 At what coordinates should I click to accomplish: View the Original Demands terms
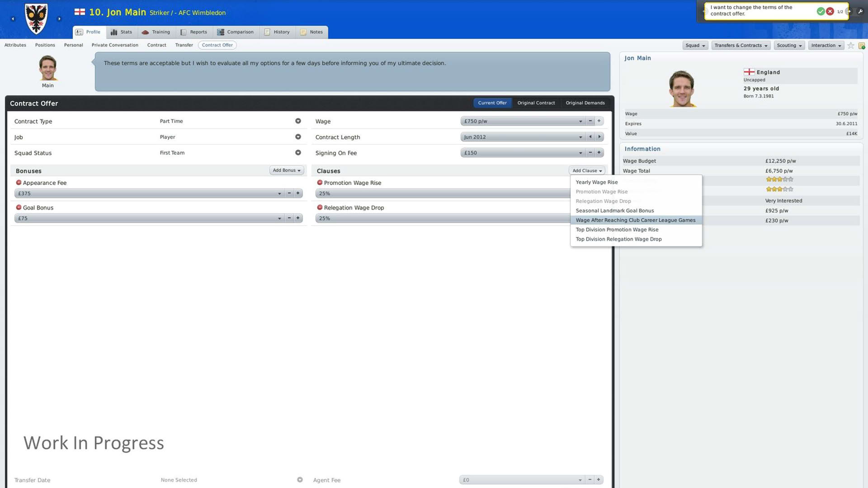pos(585,103)
